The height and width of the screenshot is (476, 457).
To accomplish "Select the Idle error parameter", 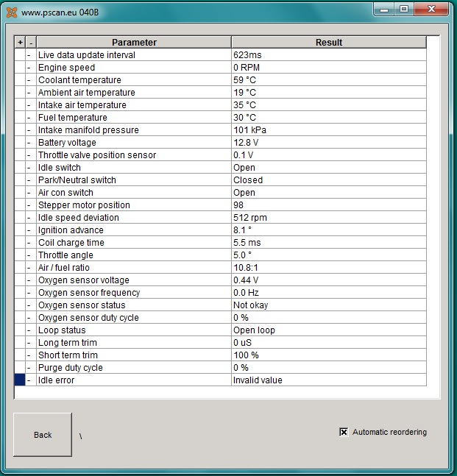I will [134, 380].
